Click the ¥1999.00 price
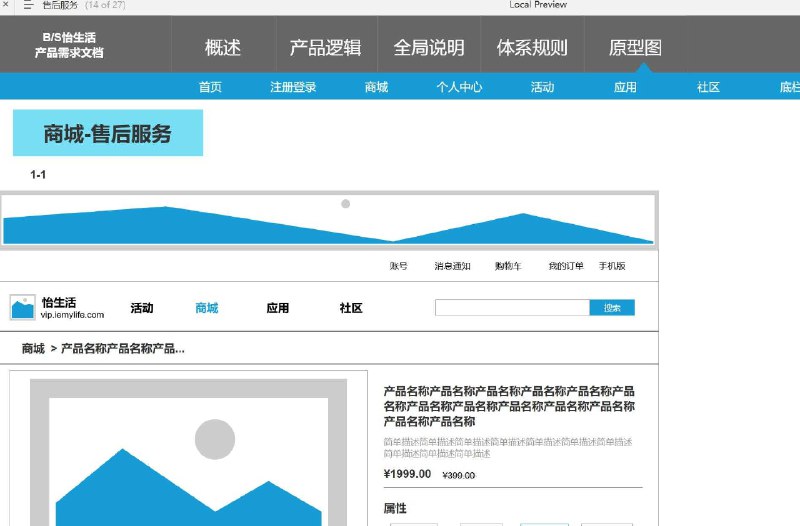 point(407,474)
